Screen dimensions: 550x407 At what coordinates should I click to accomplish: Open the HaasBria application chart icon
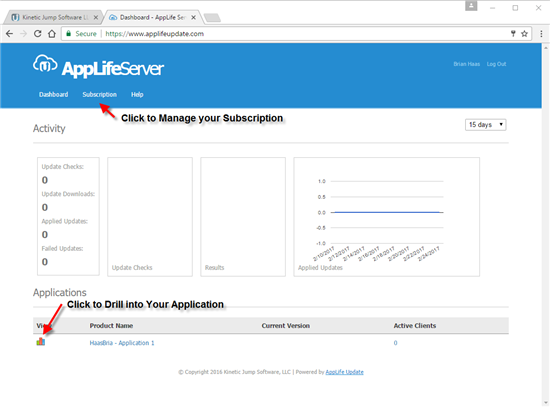[41, 341]
